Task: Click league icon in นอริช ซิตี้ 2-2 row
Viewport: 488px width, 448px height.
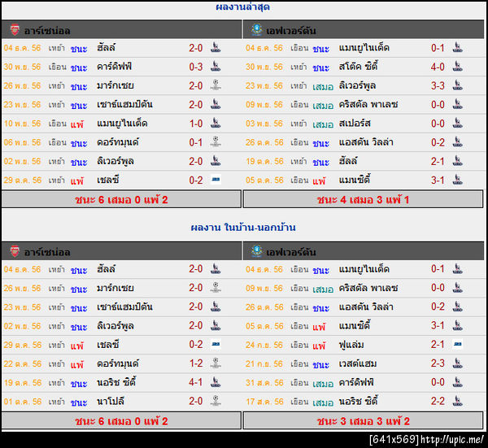Action: click(457, 401)
